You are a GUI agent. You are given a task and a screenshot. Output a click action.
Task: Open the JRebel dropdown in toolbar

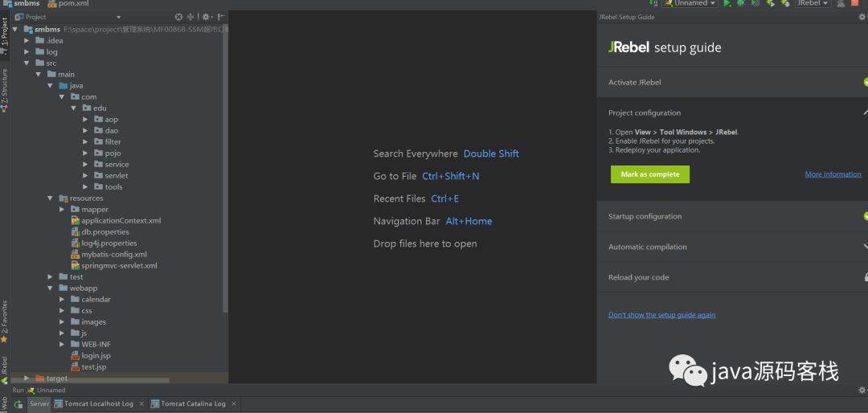pyautogui.click(x=813, y=3)
